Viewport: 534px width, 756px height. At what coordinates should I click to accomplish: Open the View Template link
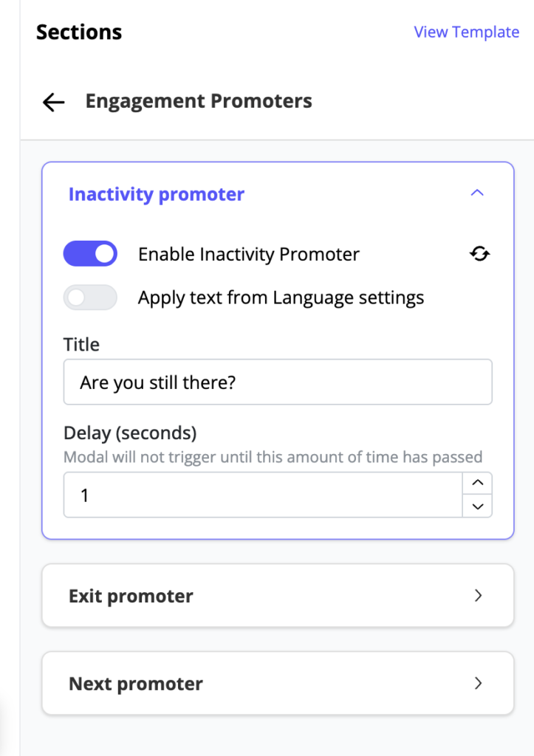(x=466, y=32)
